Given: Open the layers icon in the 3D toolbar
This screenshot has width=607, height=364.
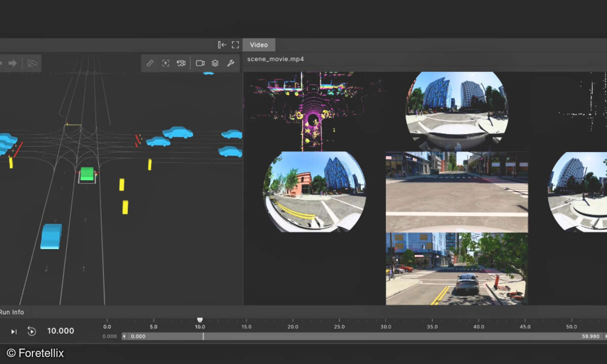Looking at the screenshot, I should [x=215, y=63].
